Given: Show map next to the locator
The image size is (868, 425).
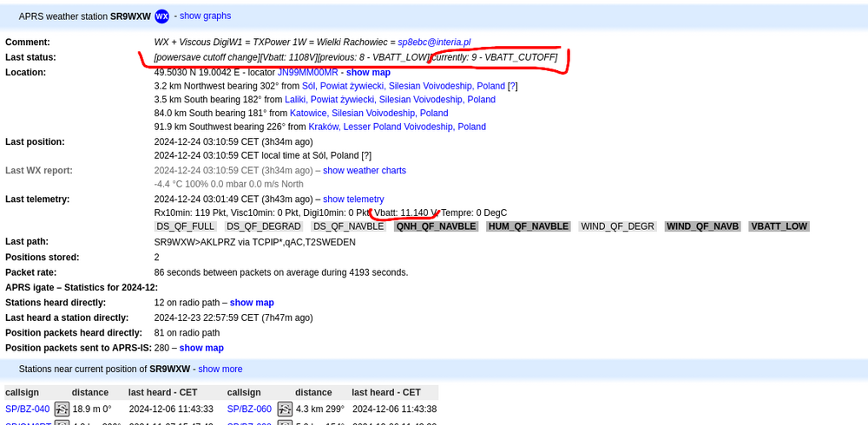Looking at the screenshot, I should point(368,73).
